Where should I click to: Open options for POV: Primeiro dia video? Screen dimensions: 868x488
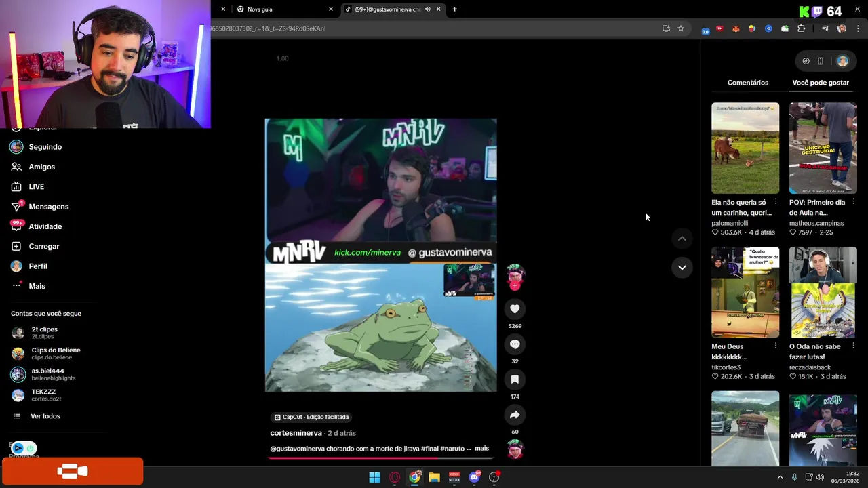click(853, 202)
